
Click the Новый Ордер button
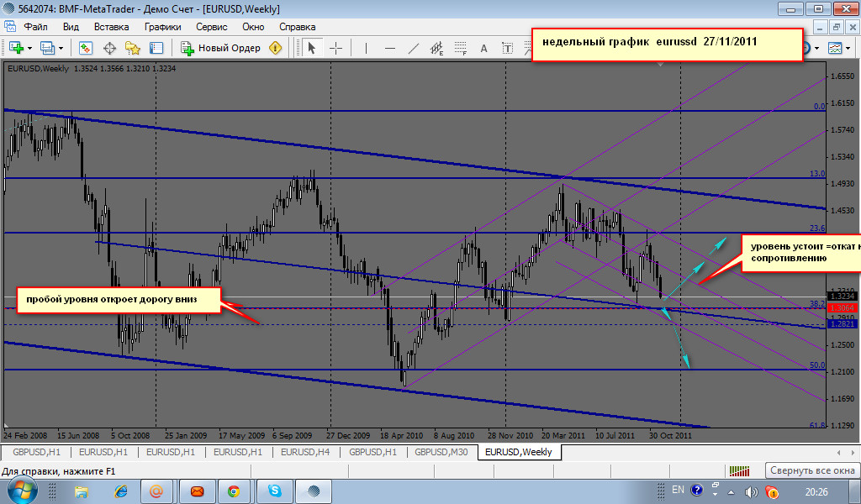tap(221, 48)
